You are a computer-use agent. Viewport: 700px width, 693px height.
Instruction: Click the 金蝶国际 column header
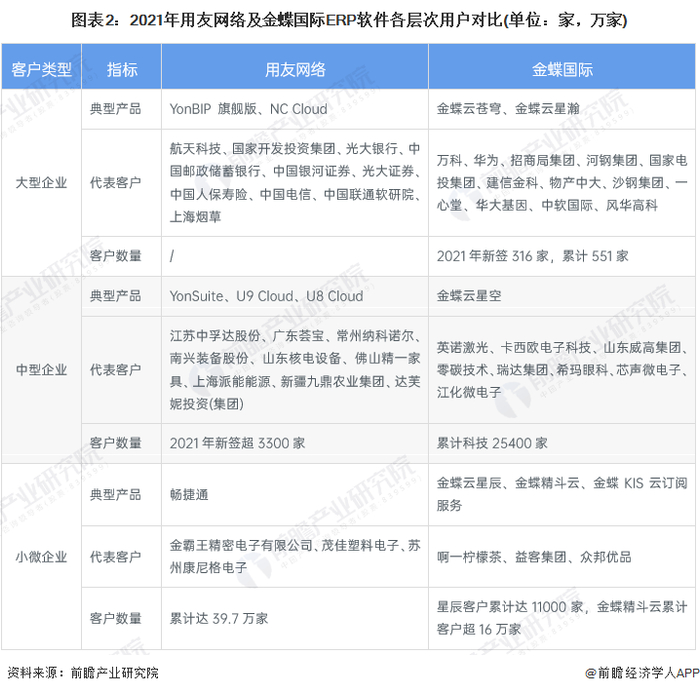click(x=562, y=67)
